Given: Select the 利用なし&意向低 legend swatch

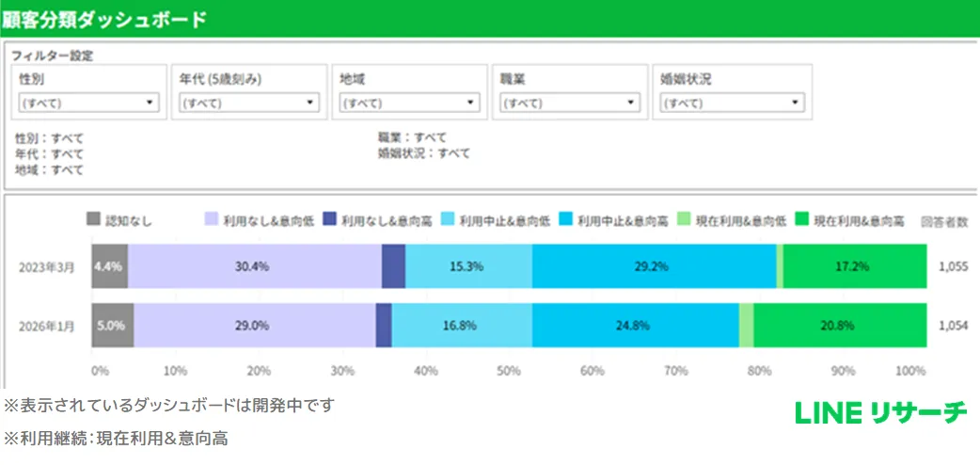Looking at the screenshot, I should 212,220.
